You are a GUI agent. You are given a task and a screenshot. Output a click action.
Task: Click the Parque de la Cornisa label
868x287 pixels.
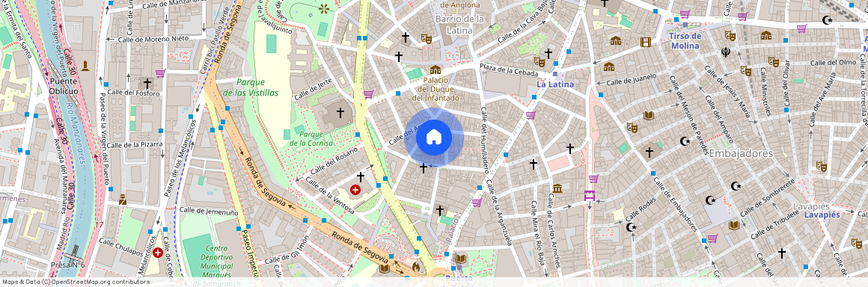pyautogui.click(x=312, y=138)
